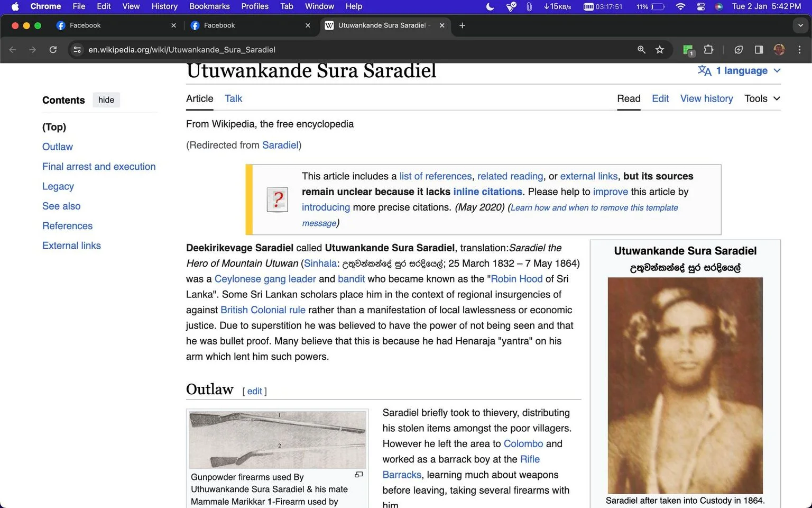This screenshot has width=812, height=508.
Task: Hide the Contents sidebar
Action: pyautogui.click(x=106, y=100)
